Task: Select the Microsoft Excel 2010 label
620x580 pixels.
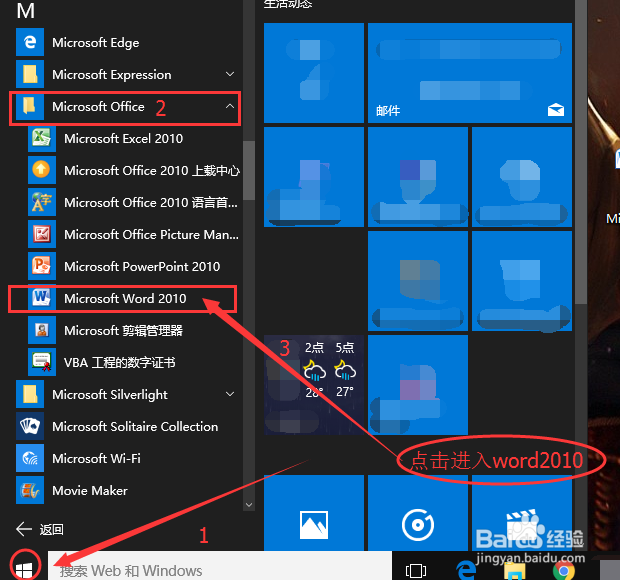Action: pyautogui.click(x=123, y=138)
